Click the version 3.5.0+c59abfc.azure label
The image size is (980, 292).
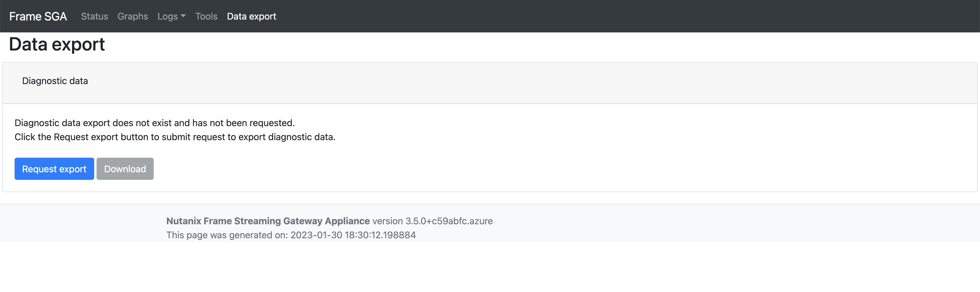433,221
